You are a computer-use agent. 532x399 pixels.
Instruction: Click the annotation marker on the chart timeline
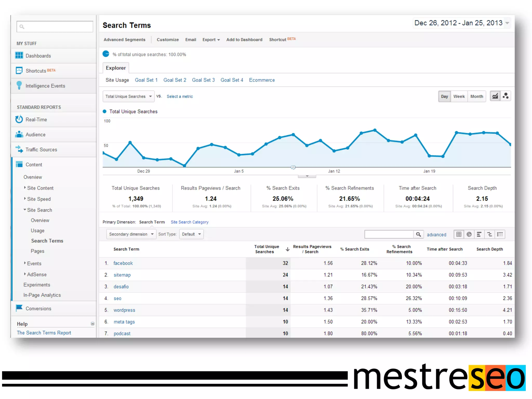click(x=293, y=168)
